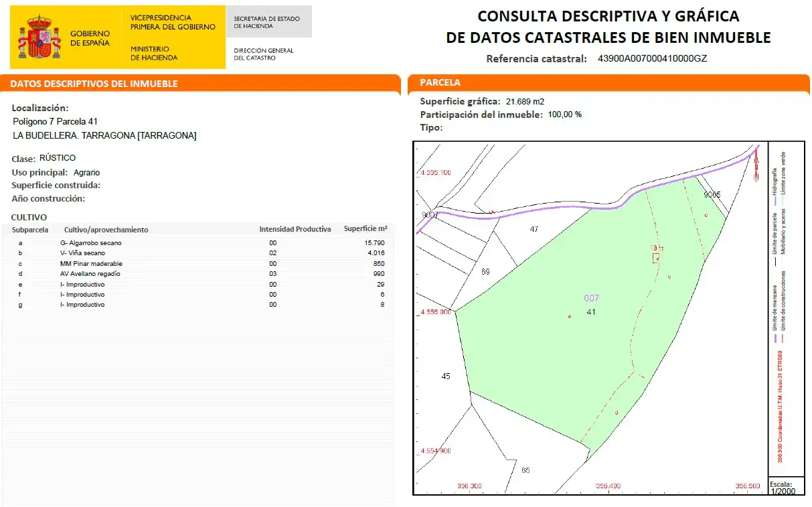Click the 4.554.900 coordinate label

click(434, 451)
